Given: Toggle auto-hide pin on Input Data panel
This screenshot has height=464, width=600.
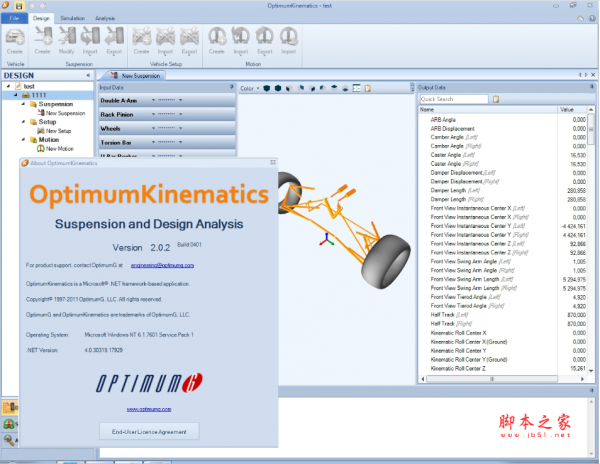Looking at the screenshot, I should [232, 88].
